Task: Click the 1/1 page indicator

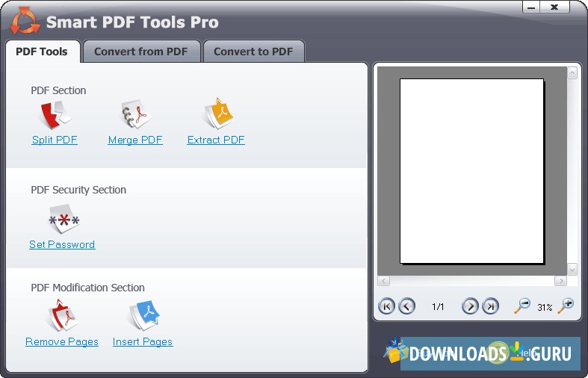Action: click(x=438, y=307)
